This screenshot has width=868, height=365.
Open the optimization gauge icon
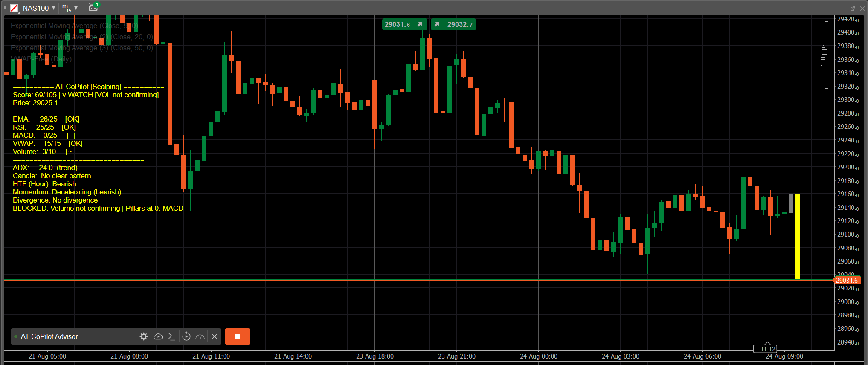[200, 336]
